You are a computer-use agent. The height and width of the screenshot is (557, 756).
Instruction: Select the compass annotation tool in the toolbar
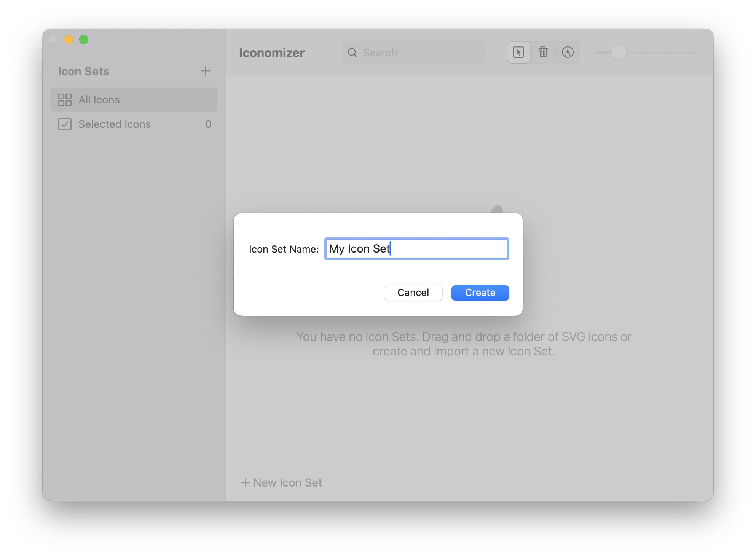tap(568, 53)
